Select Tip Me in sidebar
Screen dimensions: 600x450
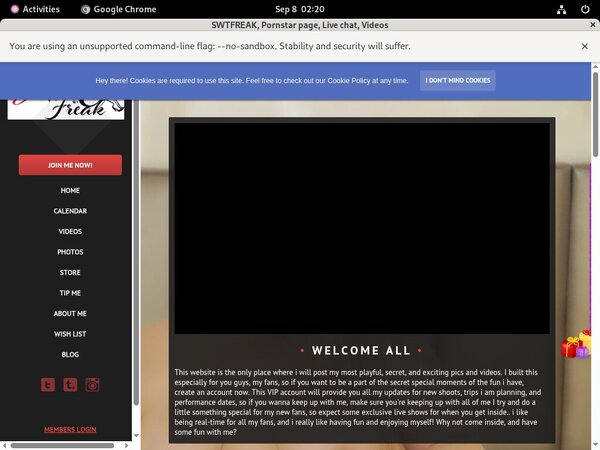tap(70, 293)
